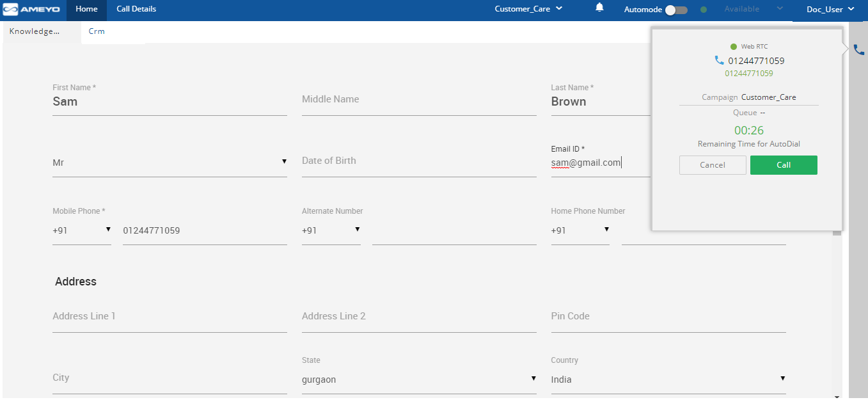Click the blue phone icon beside 01244771059

coord(719,61)
